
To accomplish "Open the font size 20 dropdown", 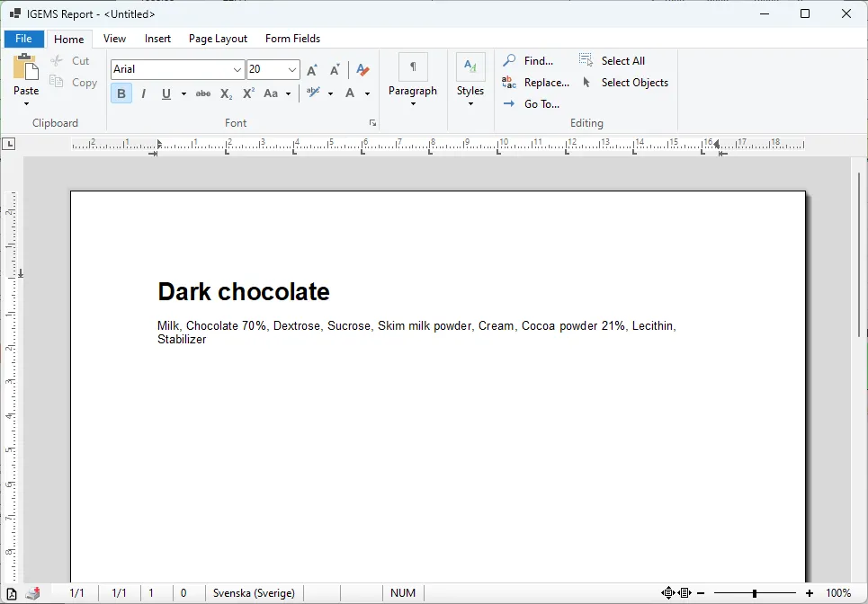I will pyautogui.click(x=291, y=70).
